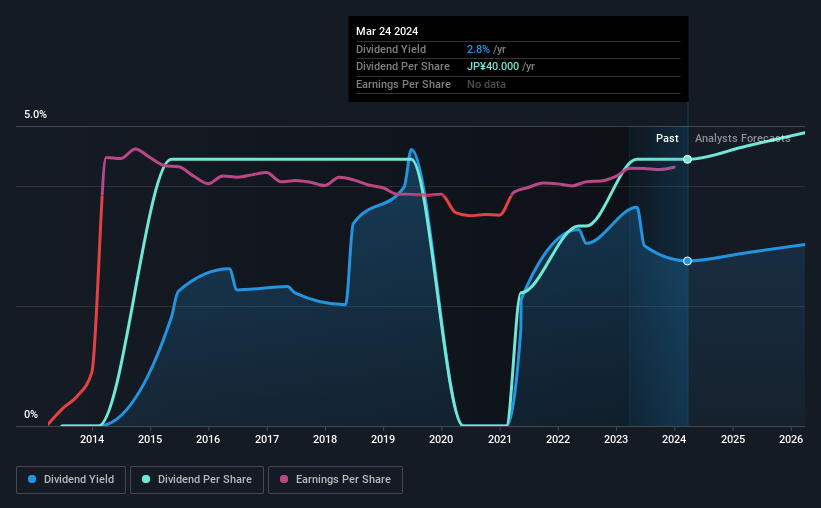Image resolution: width=821 pixels, height=508 pixels.
Task: Click the 'Dividend Per Share' tooltip row label
Action: (x=403, y=67)
